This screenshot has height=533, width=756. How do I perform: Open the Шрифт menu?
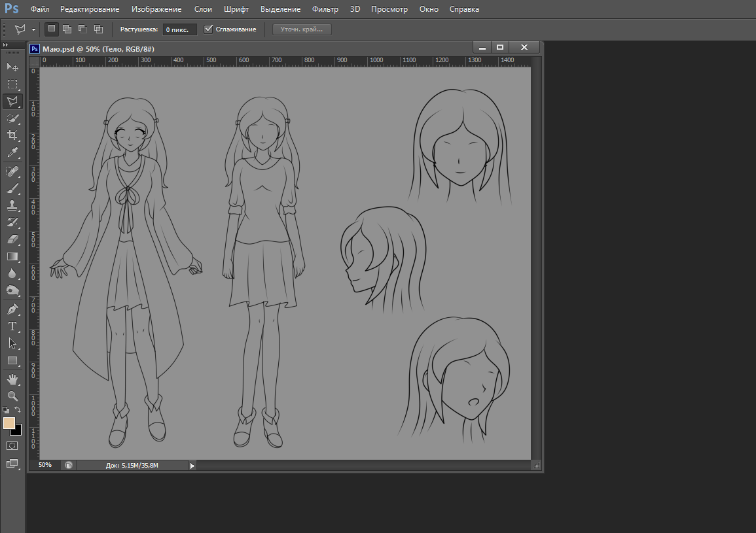pos(236,9)
